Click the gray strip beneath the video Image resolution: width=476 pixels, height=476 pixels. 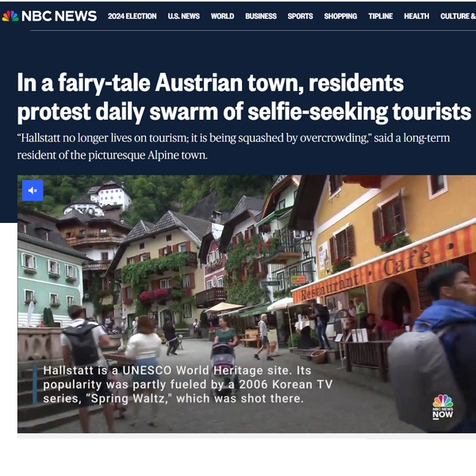coord(246,436)
